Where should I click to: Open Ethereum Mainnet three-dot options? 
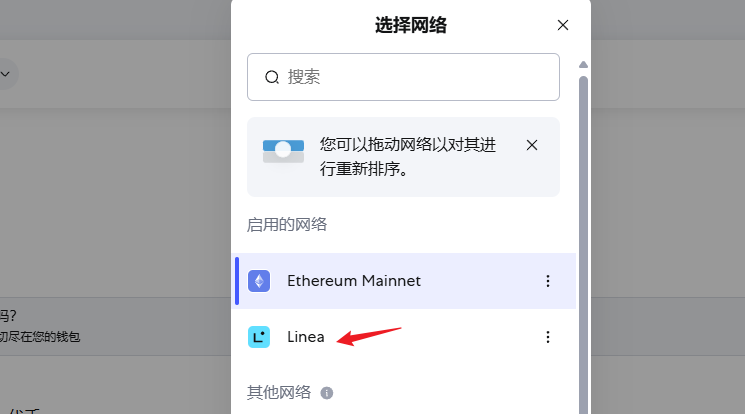pos(548,281)
